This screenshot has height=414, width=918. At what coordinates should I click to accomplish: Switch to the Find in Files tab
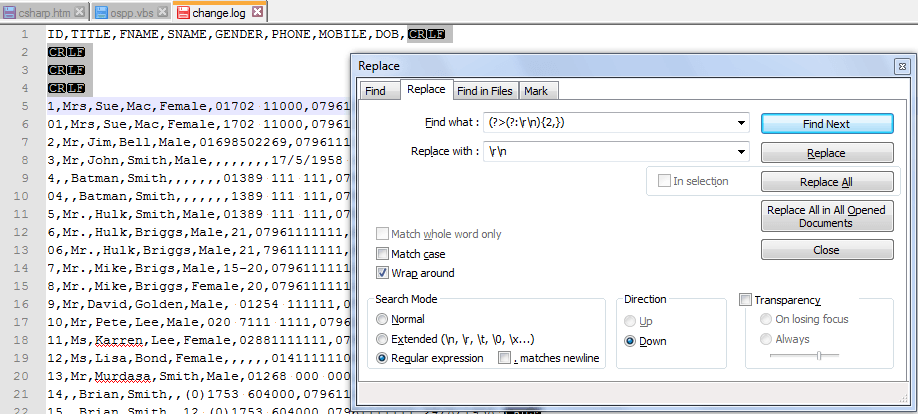pyautogui.click(x=485, y=91)
